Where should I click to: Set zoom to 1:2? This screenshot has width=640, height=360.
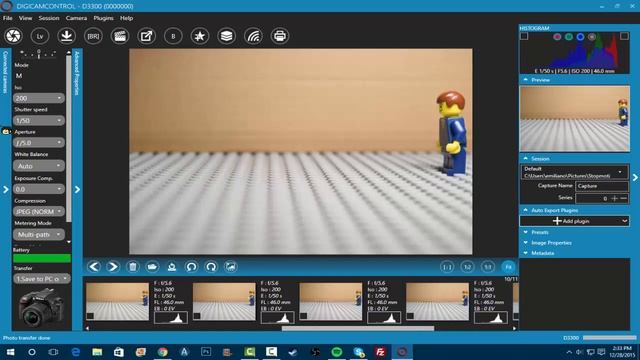467,267
